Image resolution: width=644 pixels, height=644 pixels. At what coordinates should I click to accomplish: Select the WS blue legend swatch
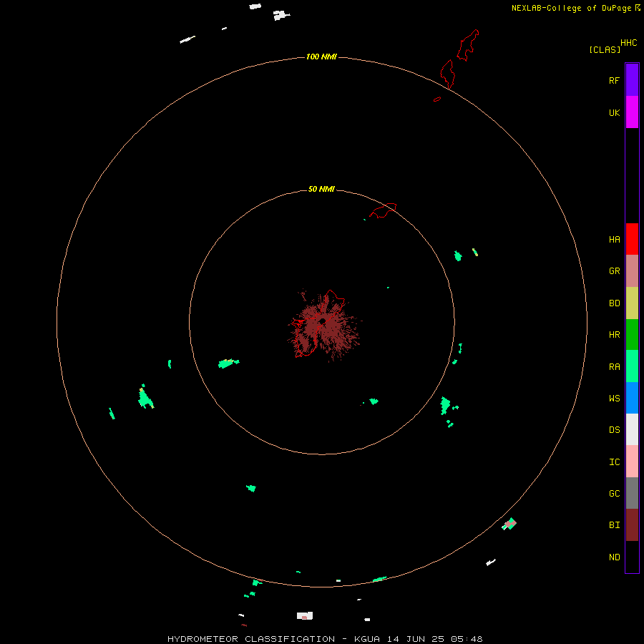632,398
